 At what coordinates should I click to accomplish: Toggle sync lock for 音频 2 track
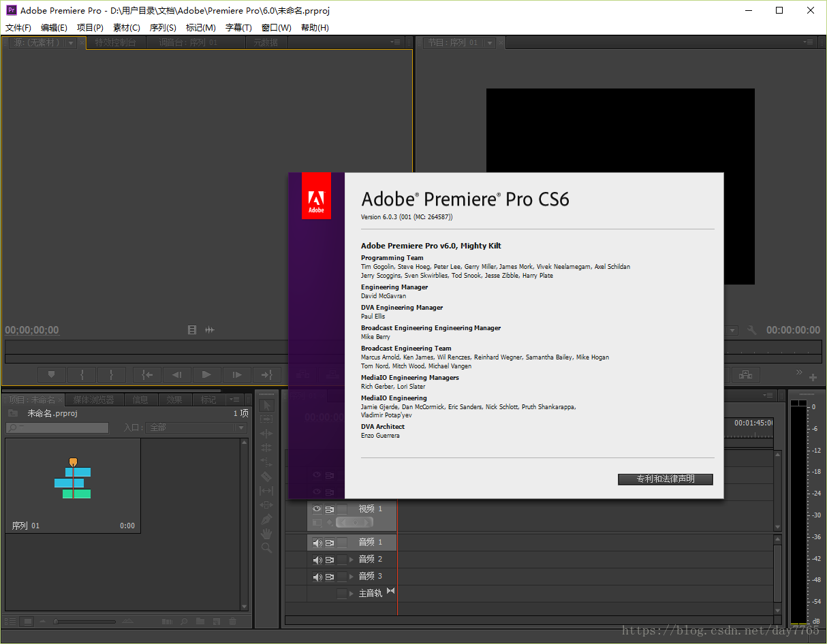[330, 560]
